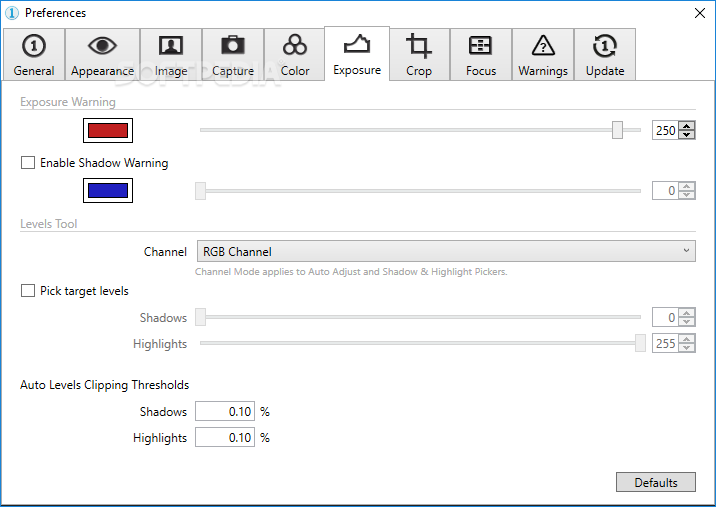
Task: Click the shadow warning slider handle
Action: [200, 191]
